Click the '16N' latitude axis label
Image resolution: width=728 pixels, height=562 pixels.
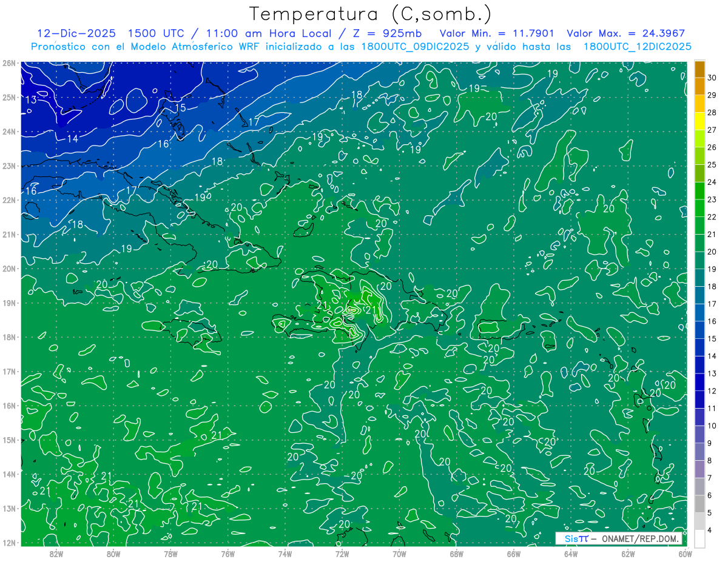point(8,406)
